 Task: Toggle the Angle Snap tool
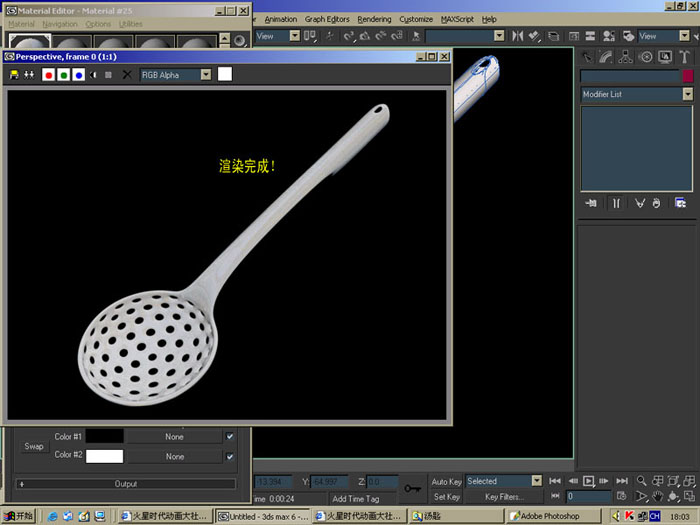click(365, 36)
